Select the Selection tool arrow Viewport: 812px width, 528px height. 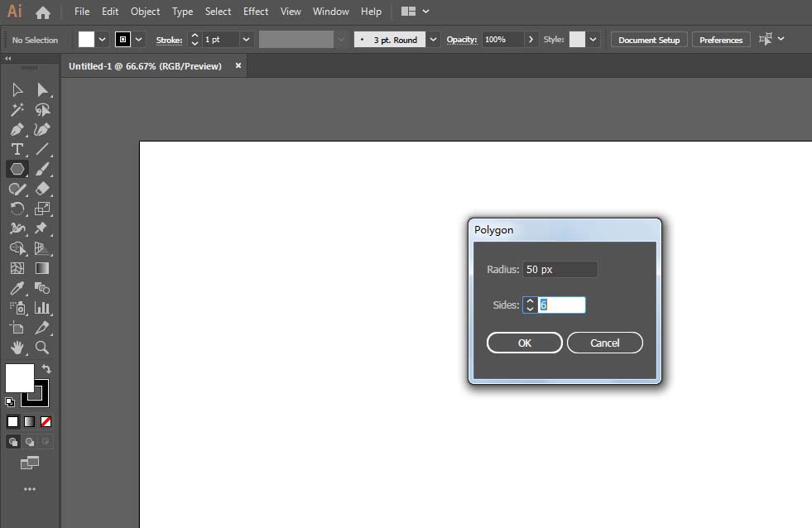coord(17,90)
